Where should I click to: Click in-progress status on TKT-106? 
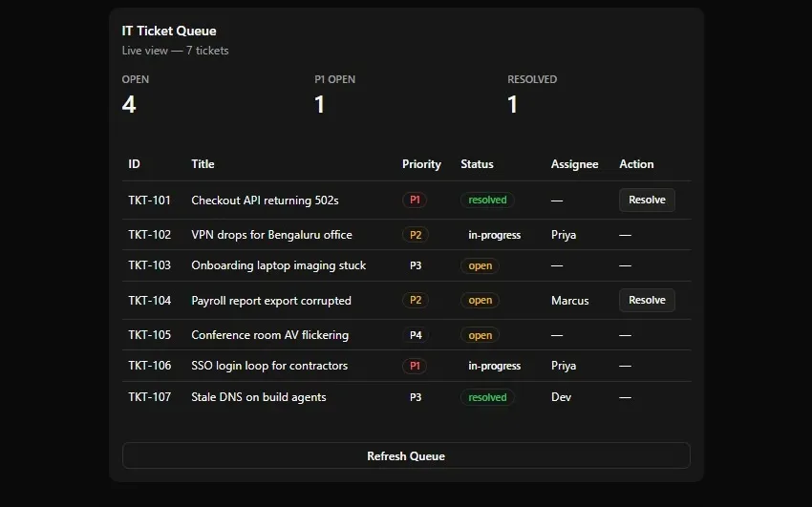click(x=495, y=366)
